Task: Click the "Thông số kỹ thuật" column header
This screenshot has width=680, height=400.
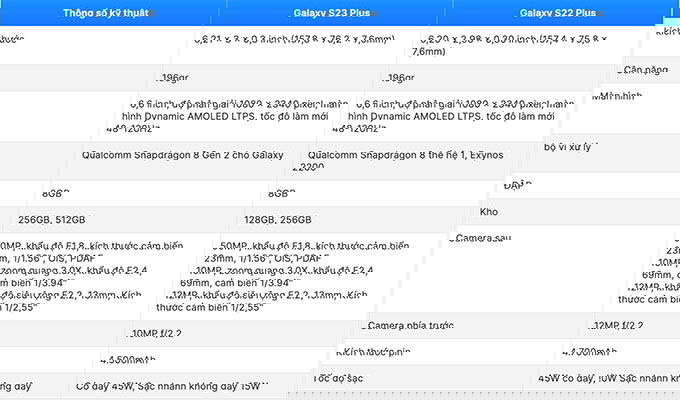Action: click(x=106, y=13)
